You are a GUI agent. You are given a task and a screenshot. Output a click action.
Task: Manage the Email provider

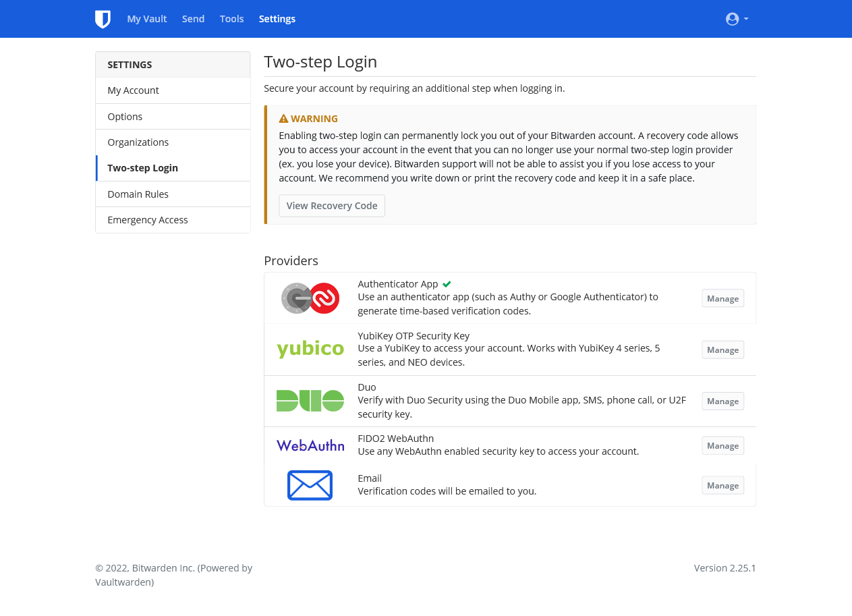click(x=722, y=486)
